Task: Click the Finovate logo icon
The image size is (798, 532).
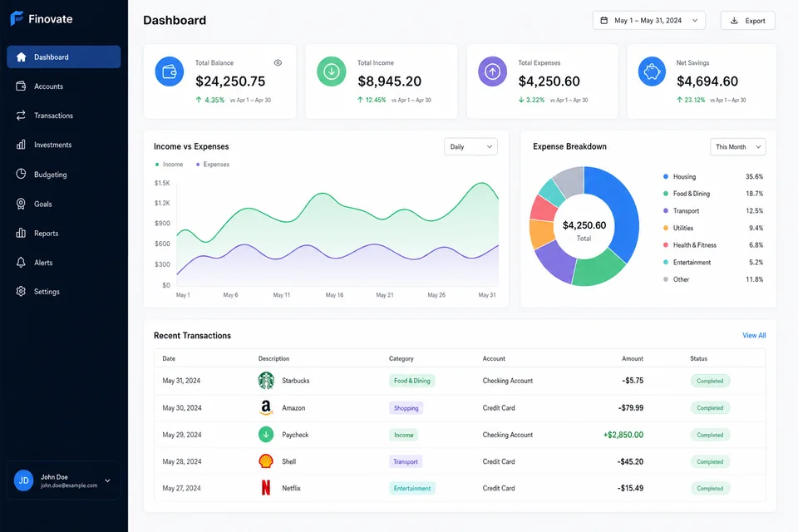Action: click(x=17, y=18)
